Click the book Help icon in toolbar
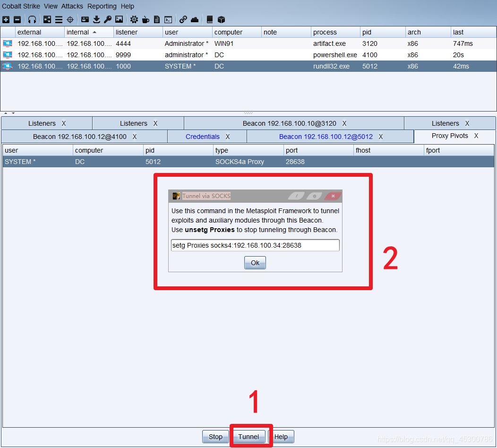Screen dimensions: 497x448 point(209,20)
